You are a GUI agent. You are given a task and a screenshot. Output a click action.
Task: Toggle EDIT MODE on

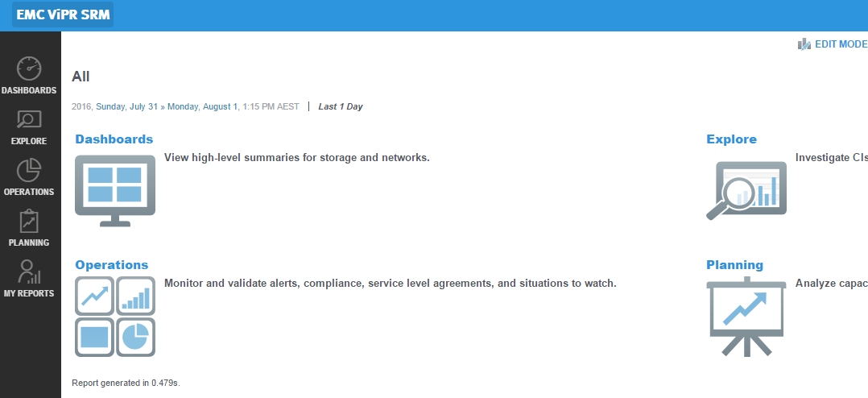tap(841, 44)
